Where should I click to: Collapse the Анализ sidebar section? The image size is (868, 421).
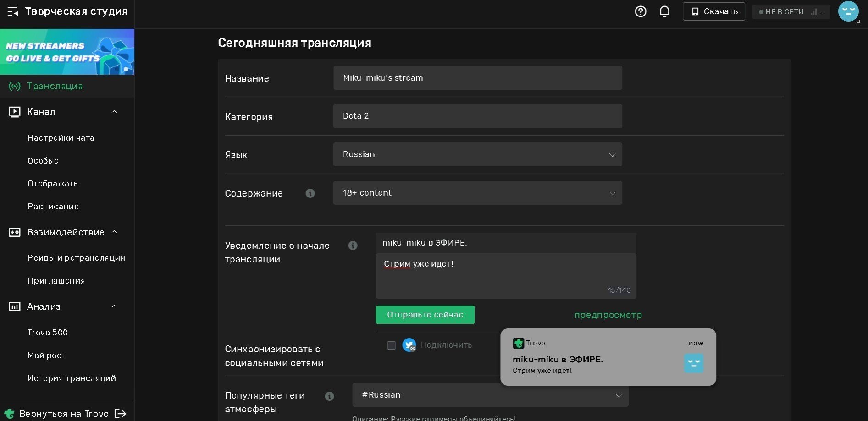(115, 306)
